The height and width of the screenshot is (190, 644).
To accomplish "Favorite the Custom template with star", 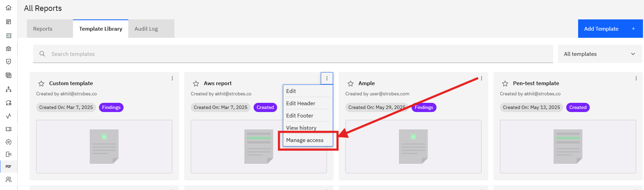I will 41,83.
